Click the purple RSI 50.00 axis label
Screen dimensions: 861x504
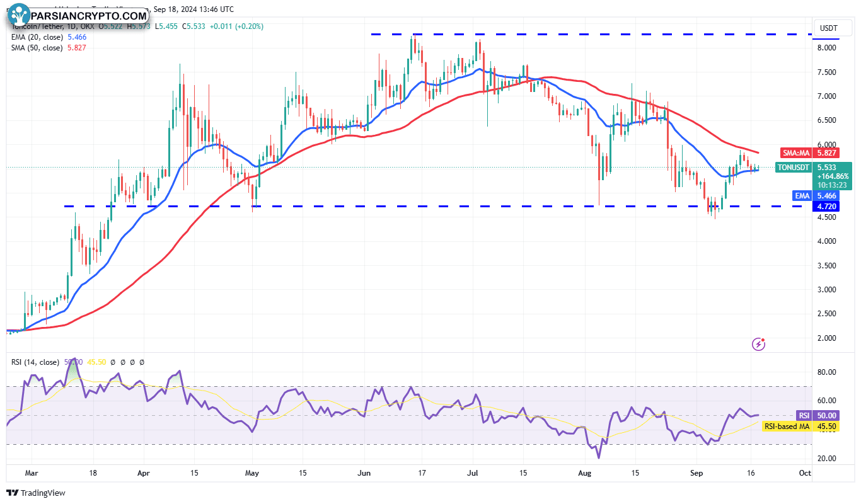coord(818,415)
